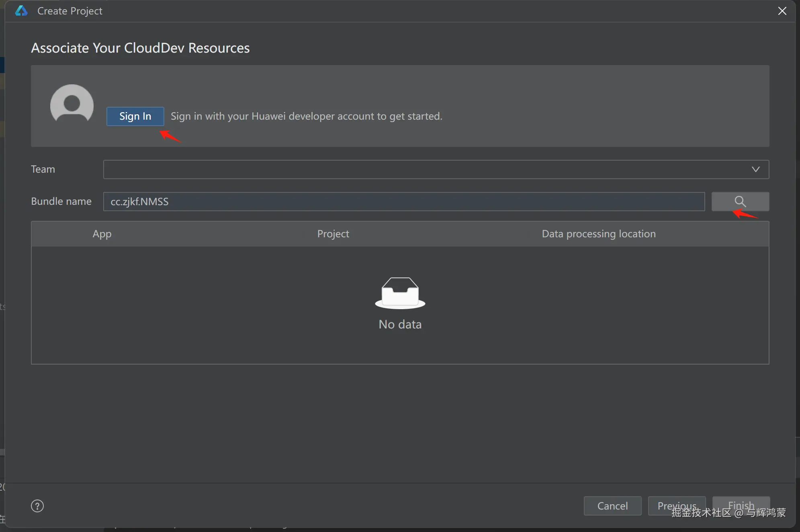This screenshot has width=800, height=532.
Task: Select the App column header
Action: [102, 234]
